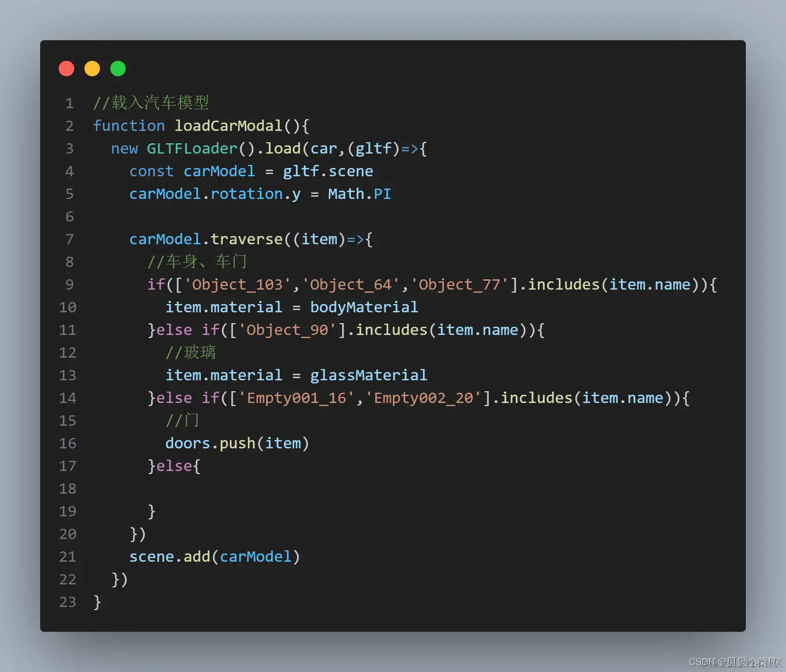
Task: Click the comment '//车身、车门'
Action: [x=197, y=262]
